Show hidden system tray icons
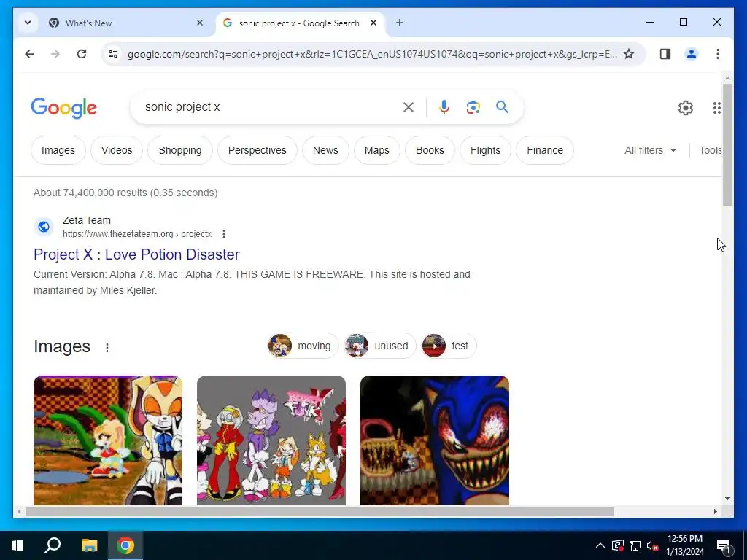This screenshot has height=560, width=747. tap(600, 545)
